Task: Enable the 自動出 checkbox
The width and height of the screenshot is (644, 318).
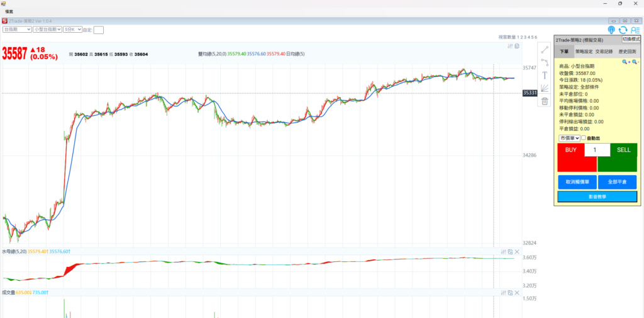Action: click(584, 138)
